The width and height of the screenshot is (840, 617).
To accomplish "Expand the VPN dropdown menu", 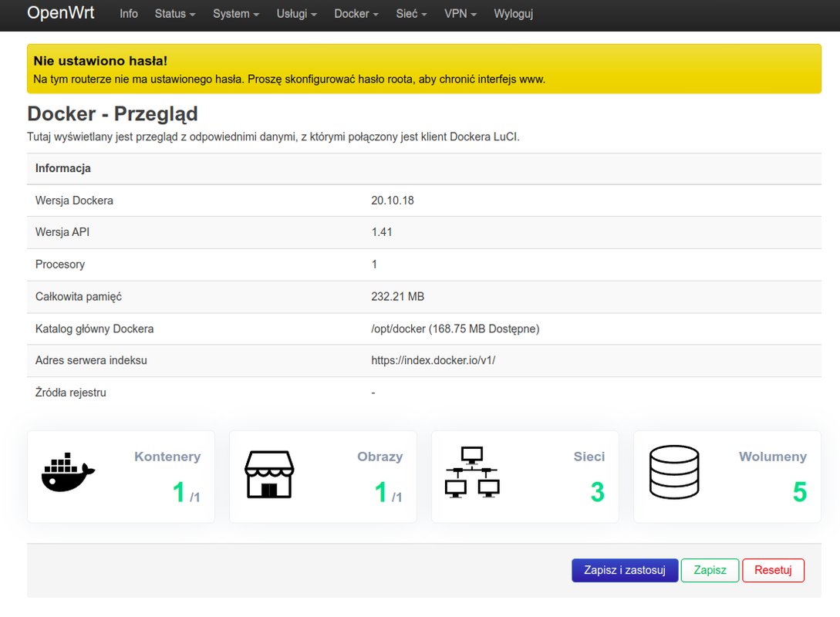I will pos(460,14).
